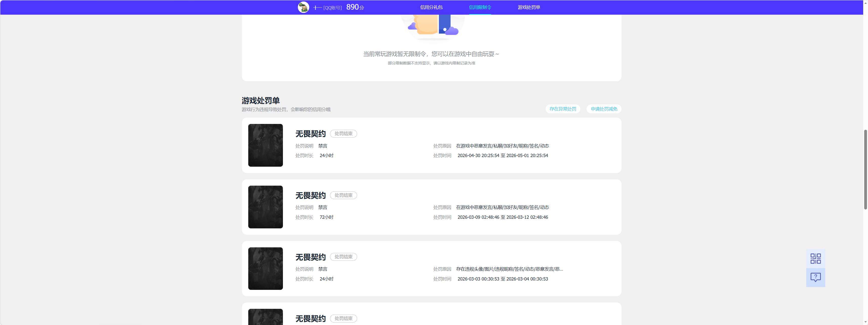
Task: Click punishment reason on 2026-04-30 card
Action: point(502,146)
